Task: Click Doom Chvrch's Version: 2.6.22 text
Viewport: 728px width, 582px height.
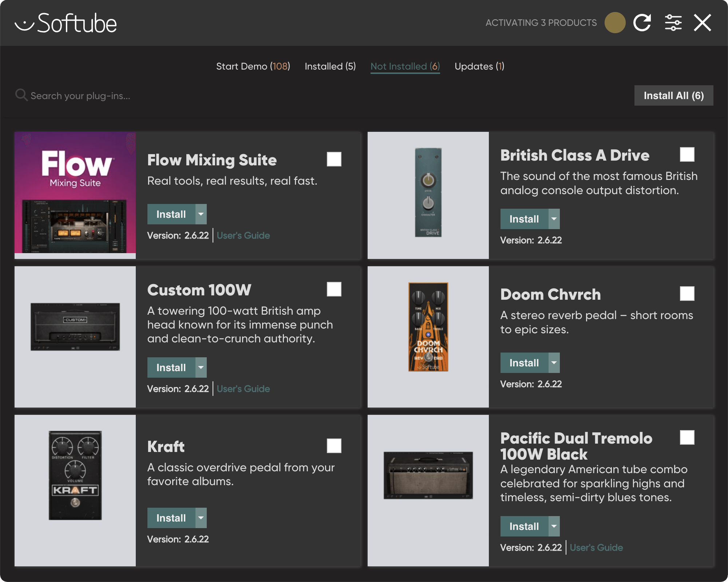Action: click(531, 384)
